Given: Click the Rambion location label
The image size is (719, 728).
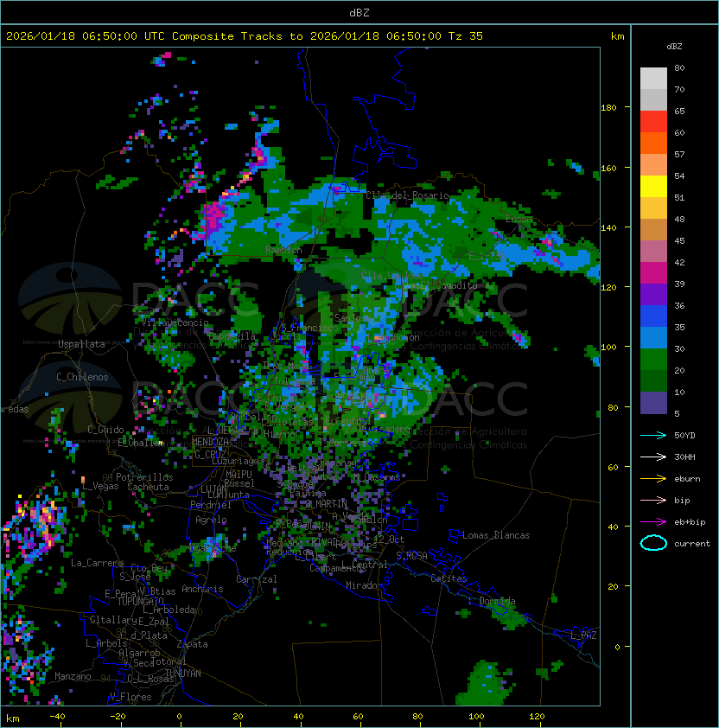Looking at the screenshot, I should point(283,250).
